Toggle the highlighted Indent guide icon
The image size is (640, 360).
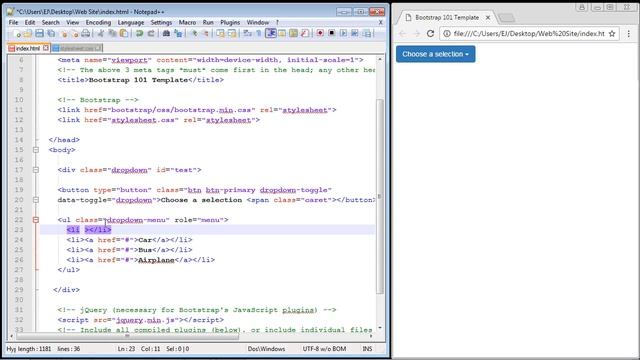pos(271,34)
